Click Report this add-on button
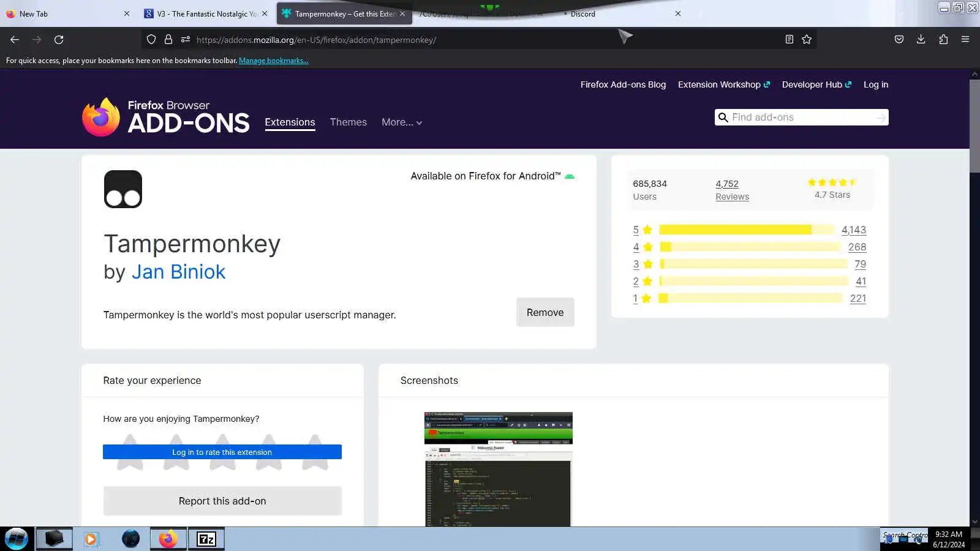The image size is (980, 551). tap(222, 501)
